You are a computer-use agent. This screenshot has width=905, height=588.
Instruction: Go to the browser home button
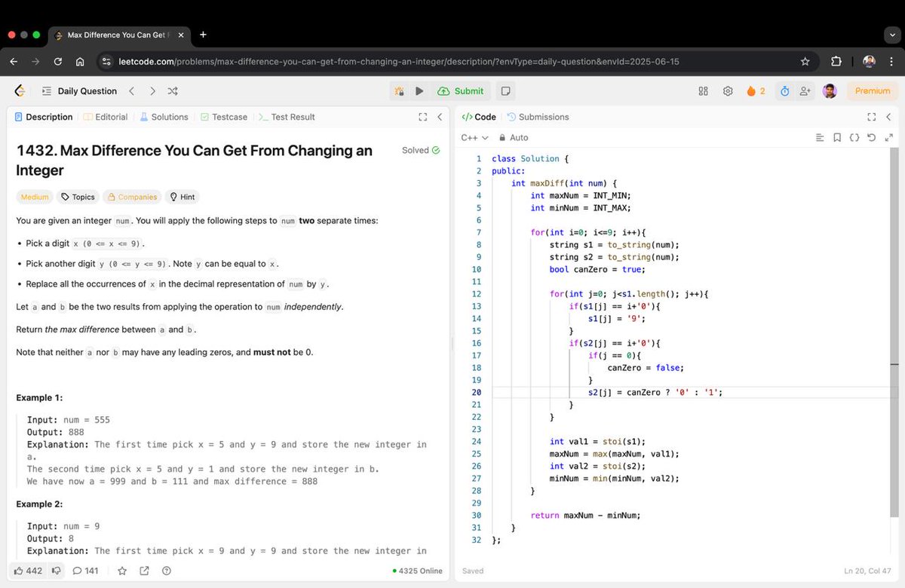click(79, 62)
